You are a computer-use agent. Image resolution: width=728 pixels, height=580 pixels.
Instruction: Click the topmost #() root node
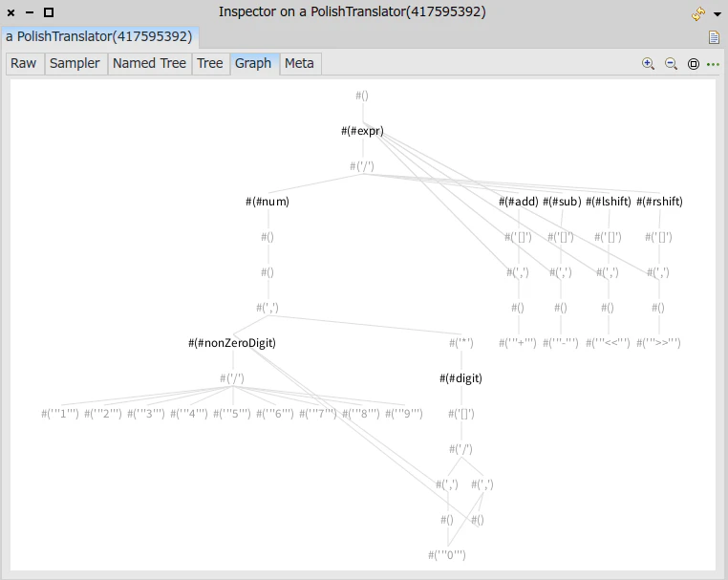362,96
